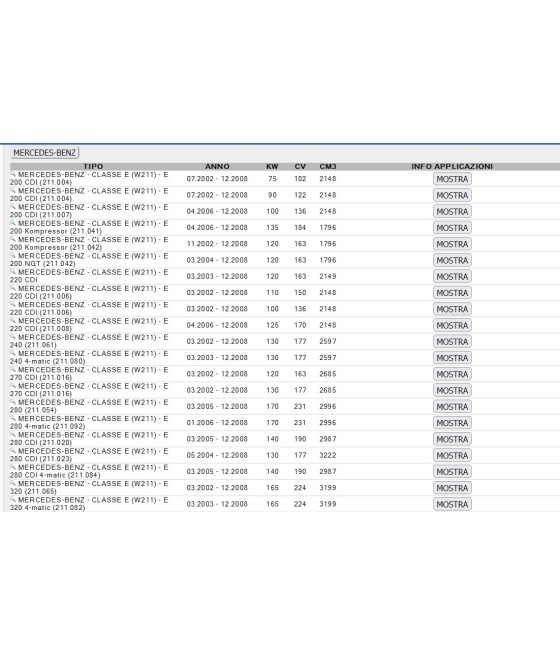The width and height of the screenshot is (560, 655).
Task: Click MOSTRA in the 2149 cm3 E 220 CDI row
Action: 452,277
